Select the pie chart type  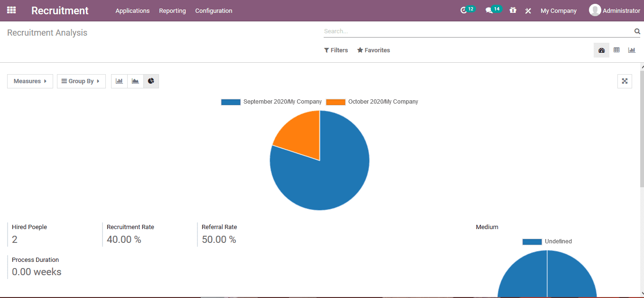tap(151, 81)
